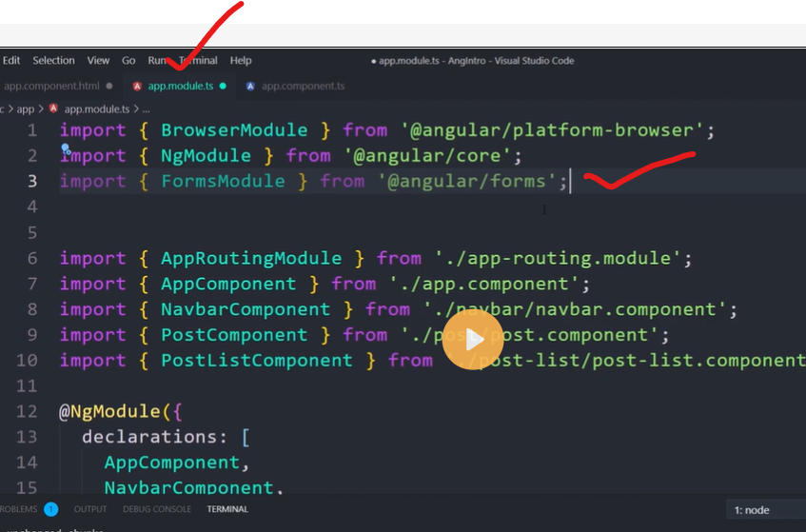
Task: Click the FormsModule import on line 3
Action: [223, 181]
